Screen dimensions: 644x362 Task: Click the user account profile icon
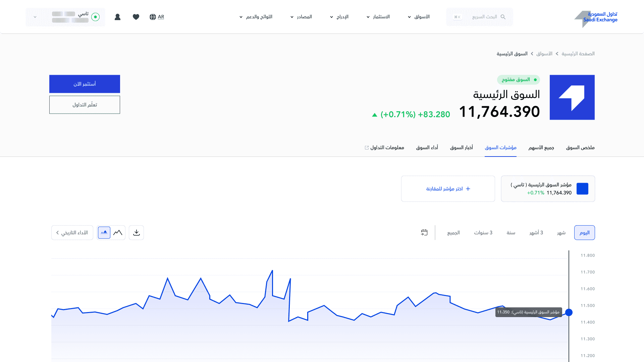pos(117,17)
